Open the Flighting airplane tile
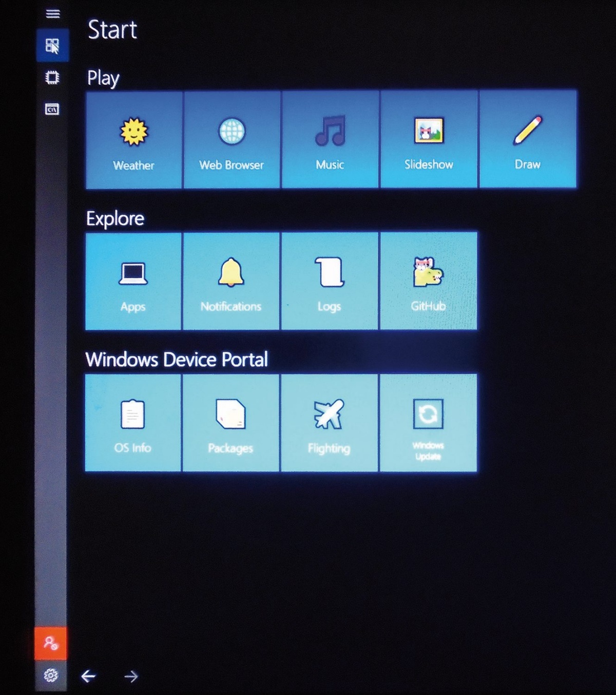Image resolution: width=616 pixels, height=695 pixels. pyautogui.click(x=329, y=423)
